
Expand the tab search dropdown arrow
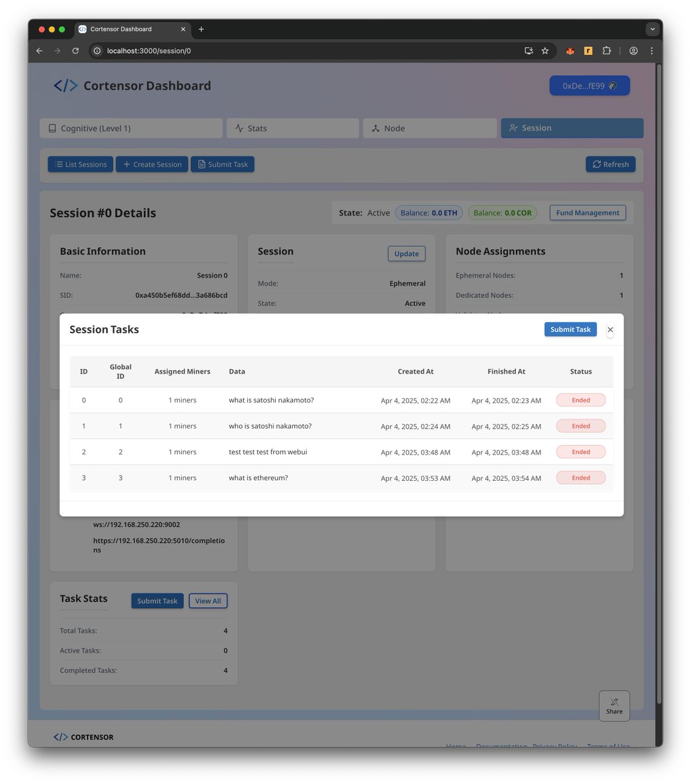651,29
